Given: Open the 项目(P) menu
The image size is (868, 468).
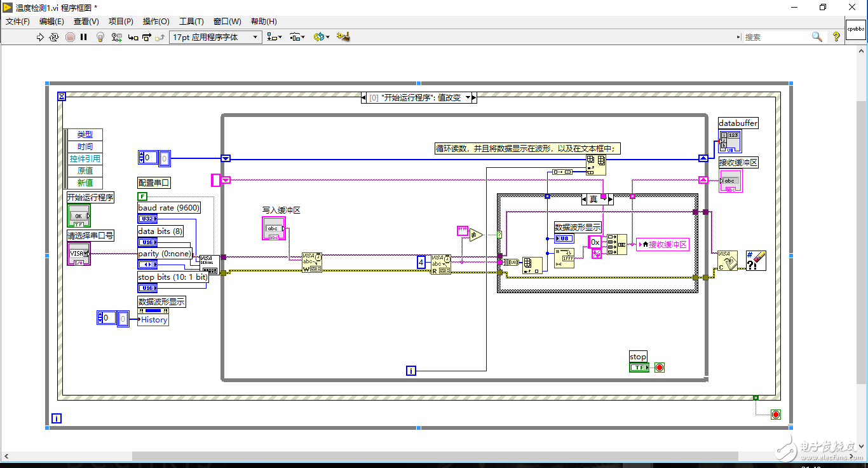Looking at the screenshot, I should (x=121, y=22).
